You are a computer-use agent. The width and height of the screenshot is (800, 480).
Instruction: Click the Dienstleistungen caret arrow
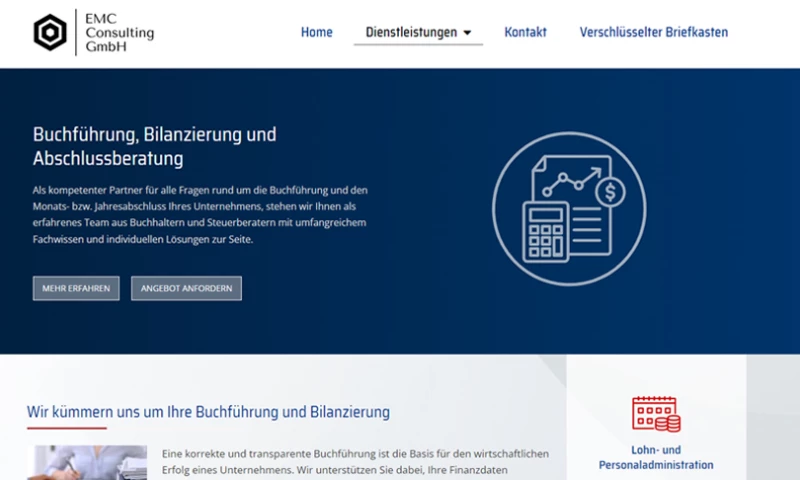coord(467,33)
